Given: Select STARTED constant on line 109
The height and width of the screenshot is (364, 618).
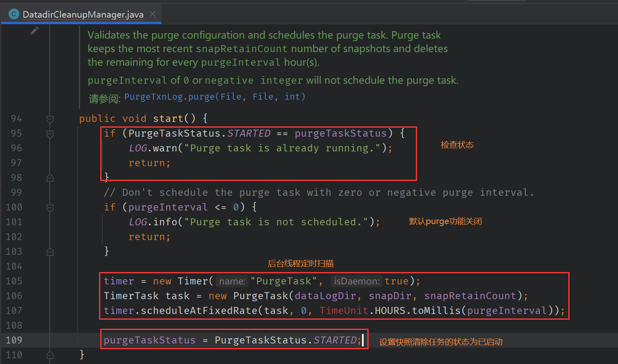Looking at the screenshot, I should [x=335, y=340].
